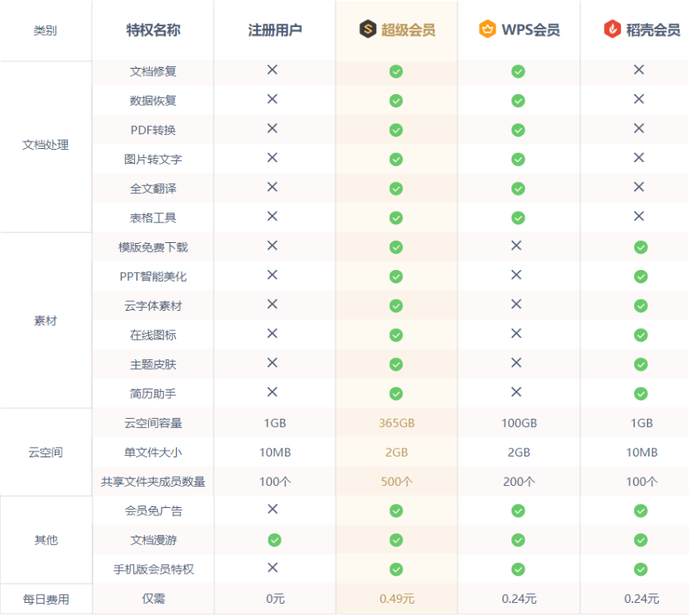The image size is (689, 616).
Task: Click 文档漫游 check mark under 超级会员
Action: pyautogui.click(x=396, y=540)
